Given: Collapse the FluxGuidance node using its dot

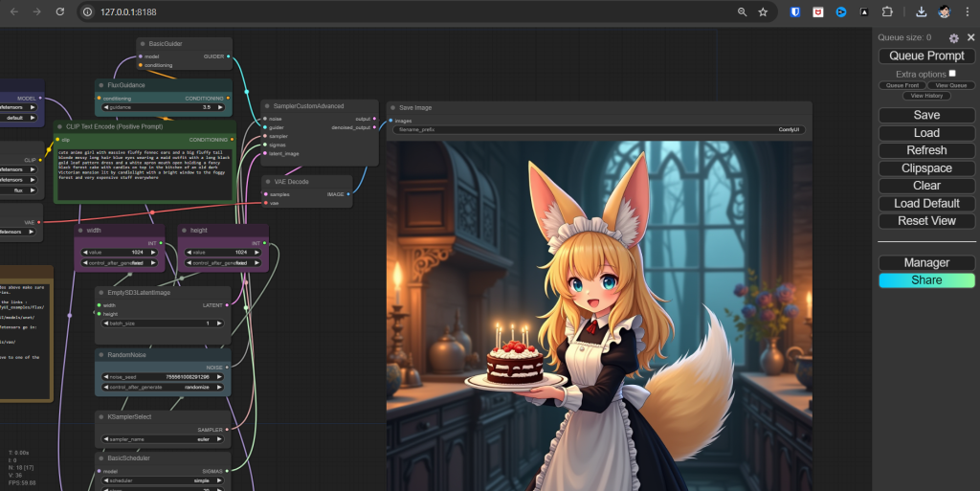Looking at the screenshot, I should [x=101, y=85].
